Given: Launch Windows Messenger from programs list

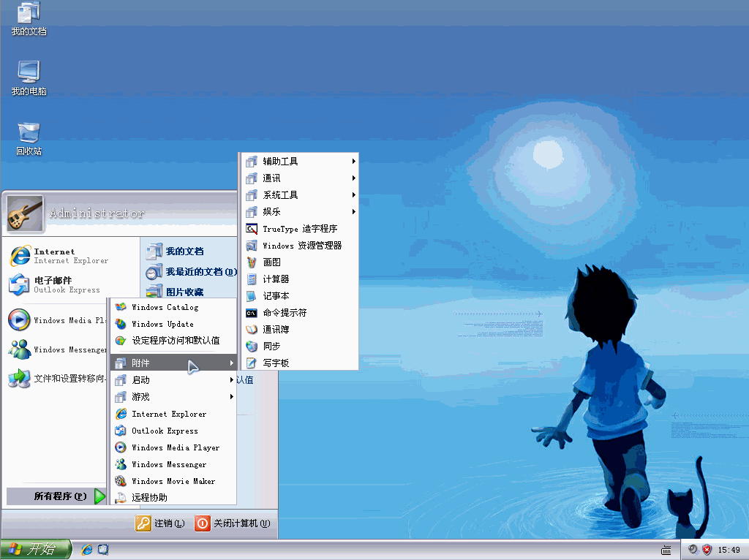Looking at the screenshot, I should coord(174,464).
